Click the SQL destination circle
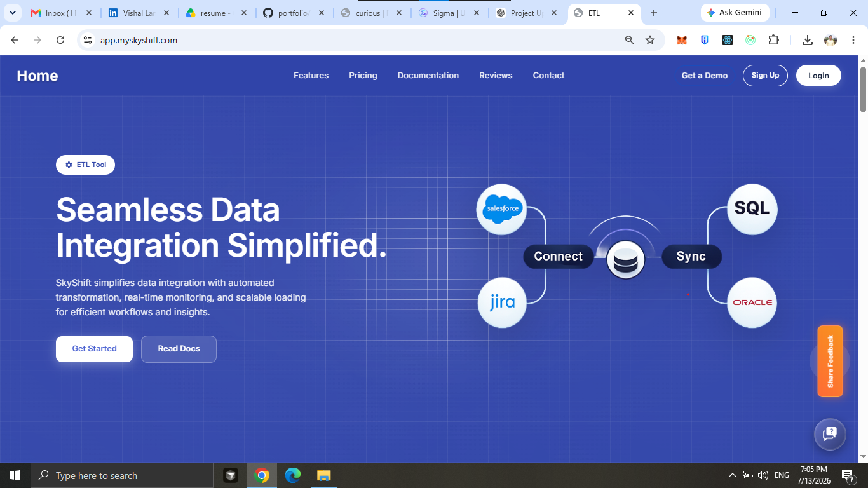868x488 pixels. (752, 208)
